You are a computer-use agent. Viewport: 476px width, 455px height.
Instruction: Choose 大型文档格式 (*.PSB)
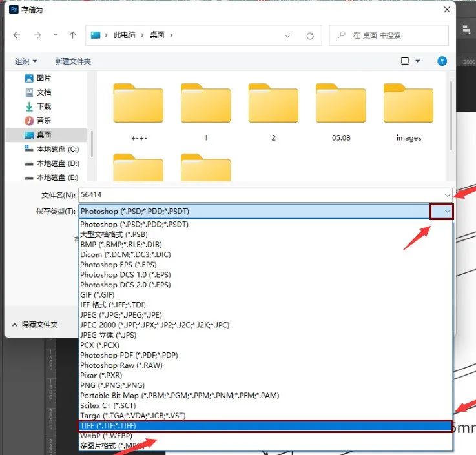pyautogui.click(x=265, y=234)
